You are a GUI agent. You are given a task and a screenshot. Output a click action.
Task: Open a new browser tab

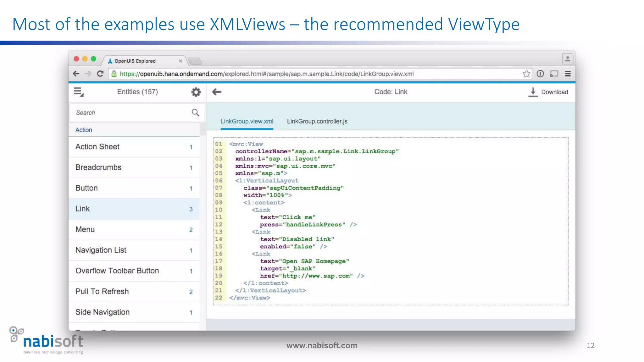pos(195,61)
